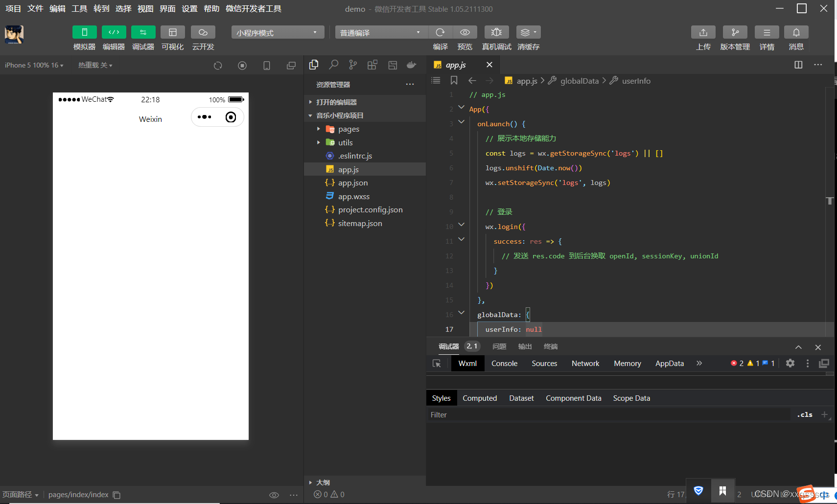Open the docker whale icon

412,65
